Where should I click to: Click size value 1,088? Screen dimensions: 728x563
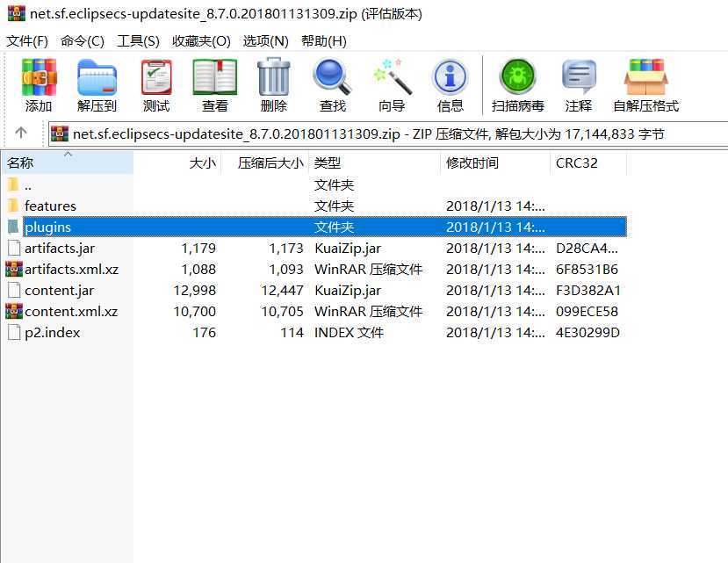pyautogui.click(x=198, y=270)
